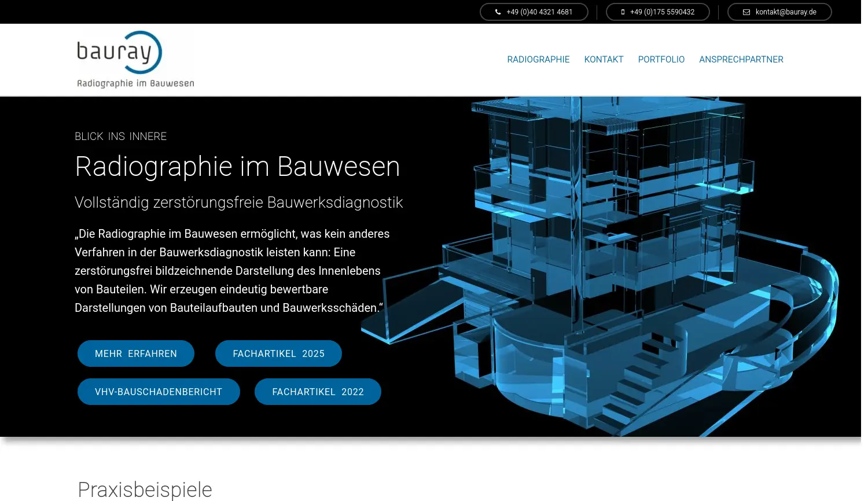Select PORTFOLIO from the navigation bar
The image size is (868, 501).
click(x=661, y=59)
